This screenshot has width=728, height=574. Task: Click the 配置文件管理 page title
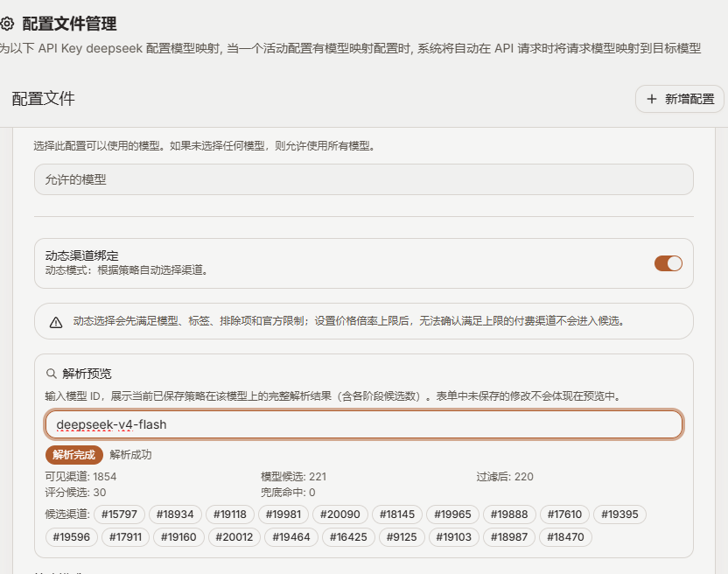point(70,24)
